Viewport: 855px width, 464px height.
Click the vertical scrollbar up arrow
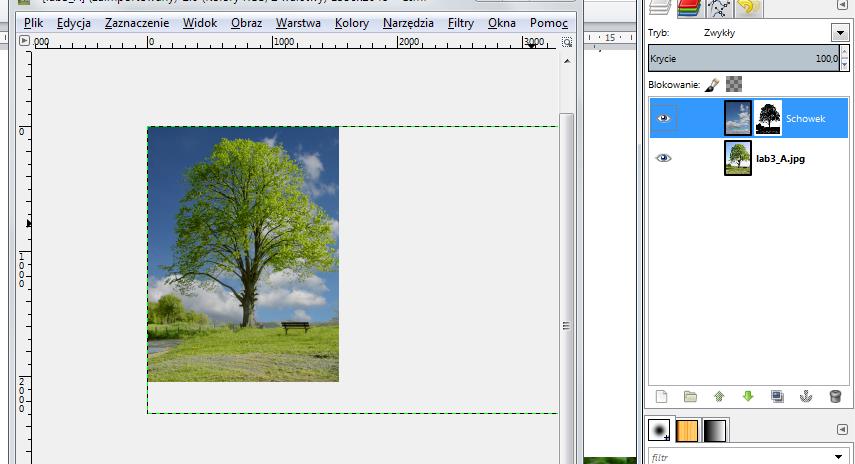coord(567,61)
